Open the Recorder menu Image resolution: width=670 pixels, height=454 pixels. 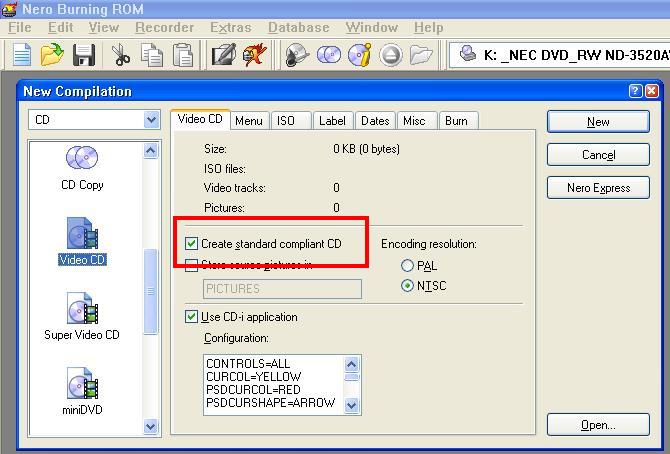[x=165, y=27]
